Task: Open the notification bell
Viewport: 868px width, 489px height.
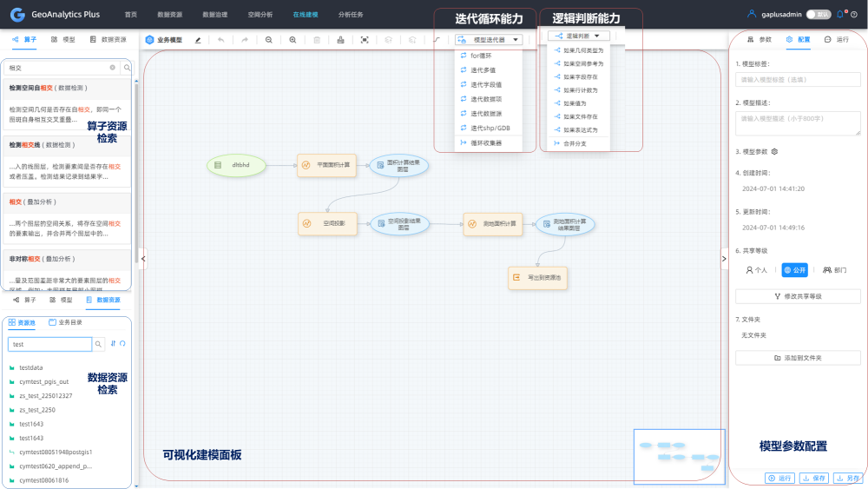Action: pyautogui.click(x=840, y=15)
